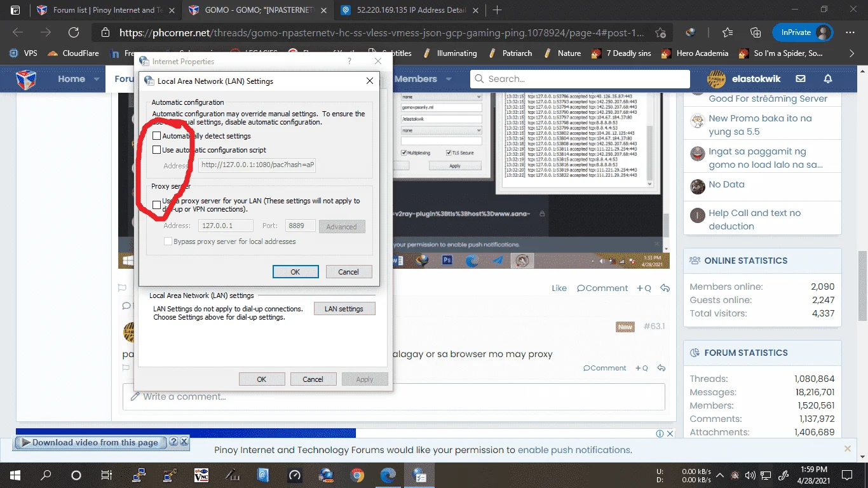Click the reply arrow beside Like
Viewport: 868px width, 488px height.
(665, 288)
